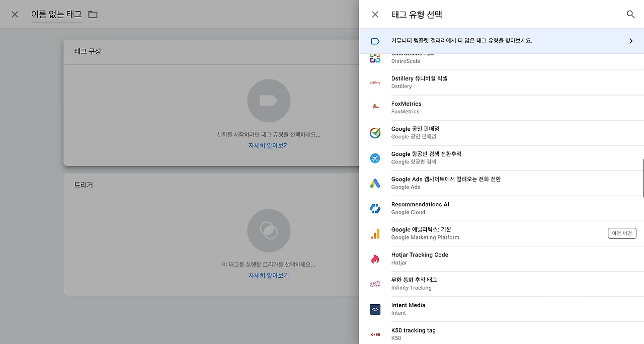The height and width of the screenshot is (344, 644).
Task: Click the 이전 버전 badge
Action: pyautogui.click(x=622, y=233)
